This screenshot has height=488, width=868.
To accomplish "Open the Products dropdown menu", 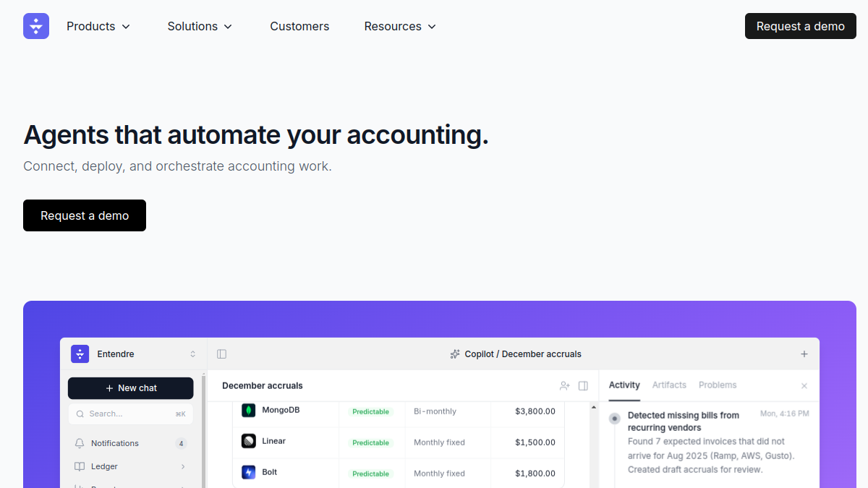I will pos(98,26).
